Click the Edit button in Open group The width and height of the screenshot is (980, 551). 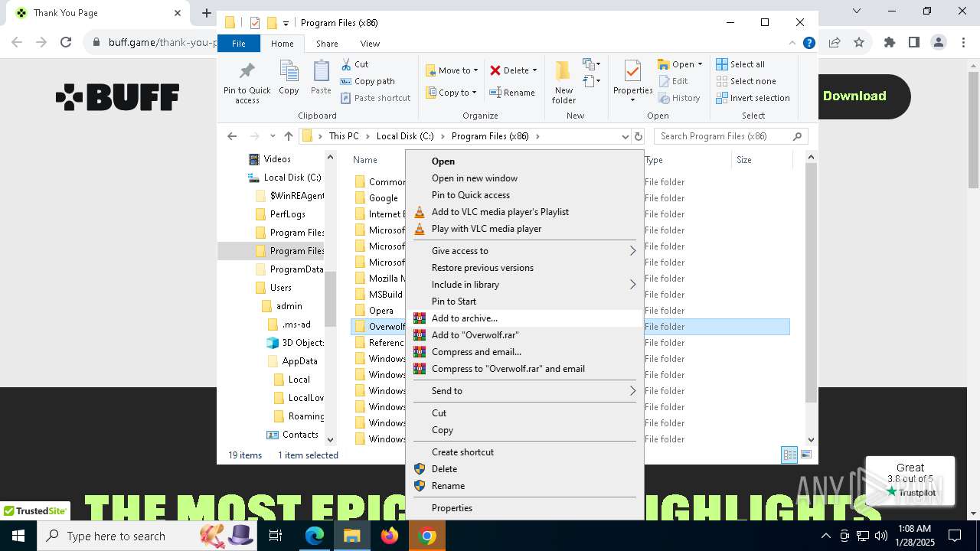pos(673,81)
